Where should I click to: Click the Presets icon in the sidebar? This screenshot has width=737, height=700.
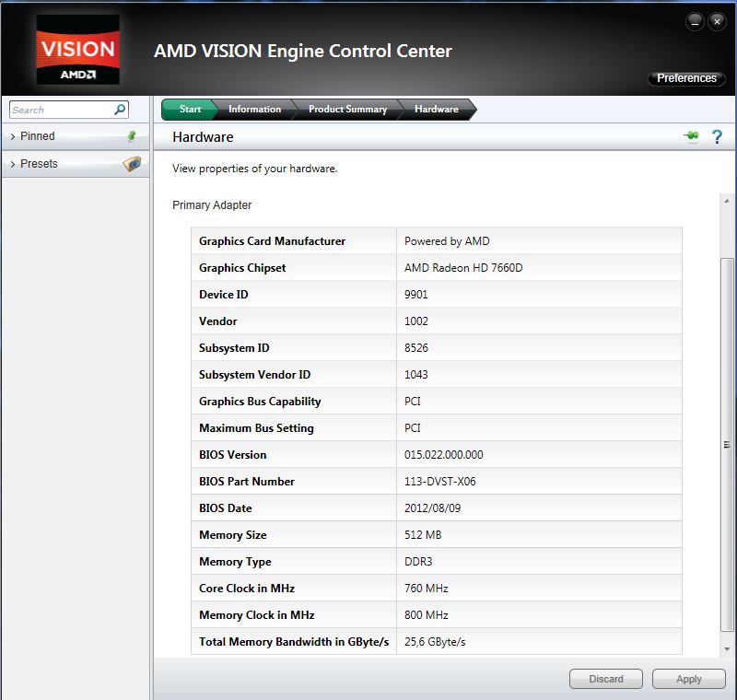(132, 164)
